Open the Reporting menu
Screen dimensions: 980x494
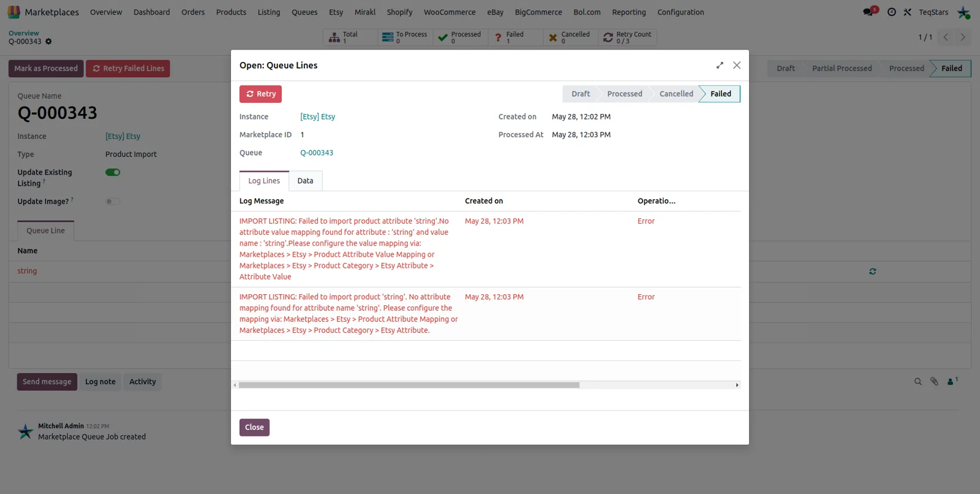[x=629, y=12]
